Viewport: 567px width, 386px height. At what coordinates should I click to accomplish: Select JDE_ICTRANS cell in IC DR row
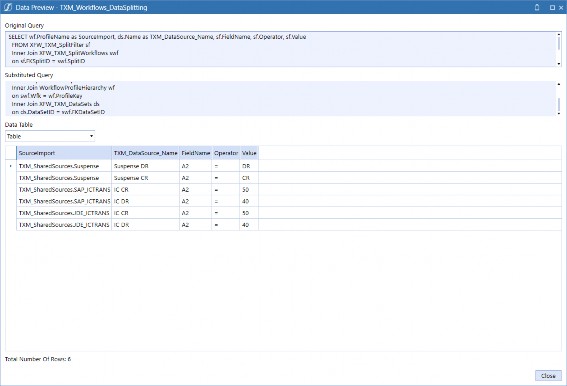click(64, 225)
